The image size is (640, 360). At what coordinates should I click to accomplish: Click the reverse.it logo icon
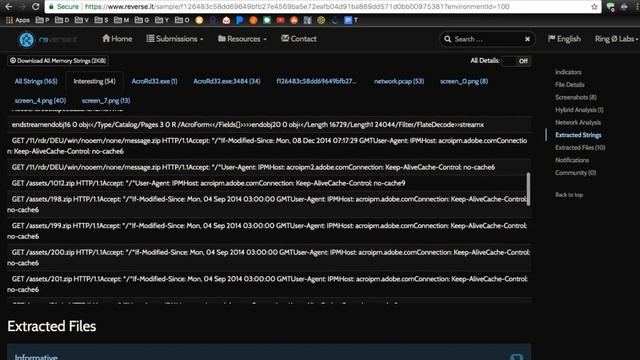pos(27,39)
